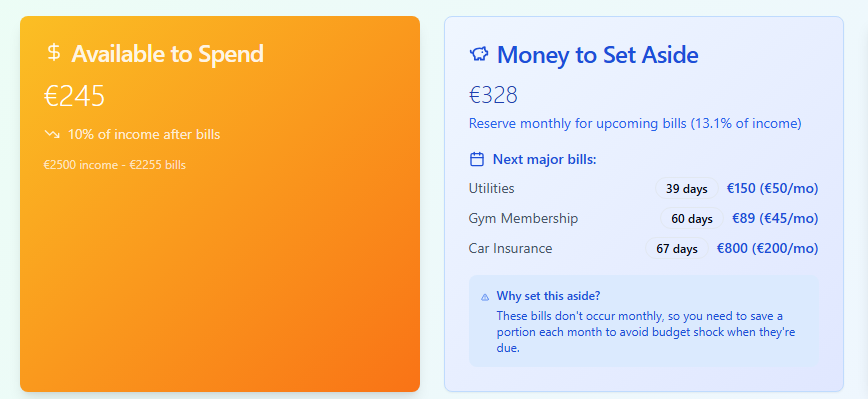Click the €2500 income - €2255 bills text
The image size is (868, 399).
pos(115,165)
